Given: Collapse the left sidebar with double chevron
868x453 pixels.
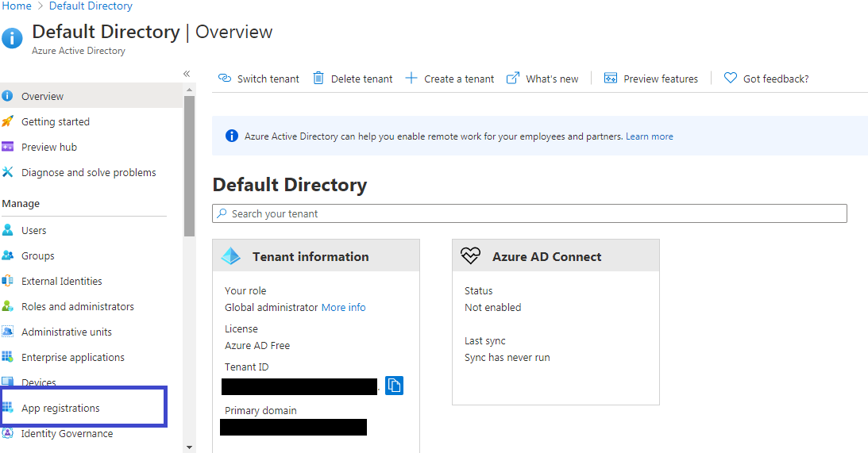Looking at the screenshot, I should [187, 74].
